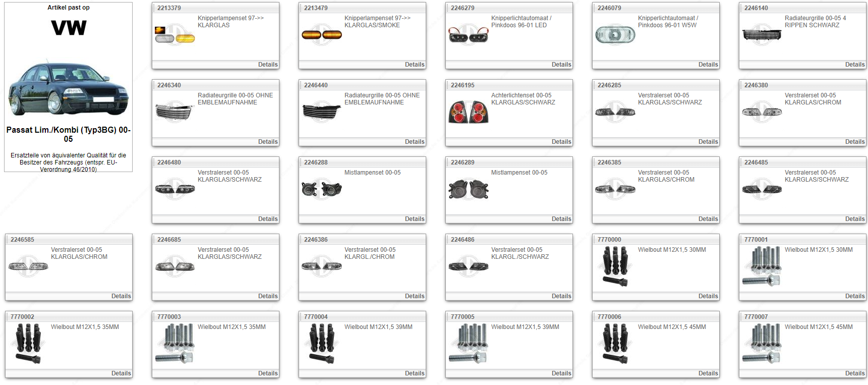Click the VW logo heading

coord(69,28)
